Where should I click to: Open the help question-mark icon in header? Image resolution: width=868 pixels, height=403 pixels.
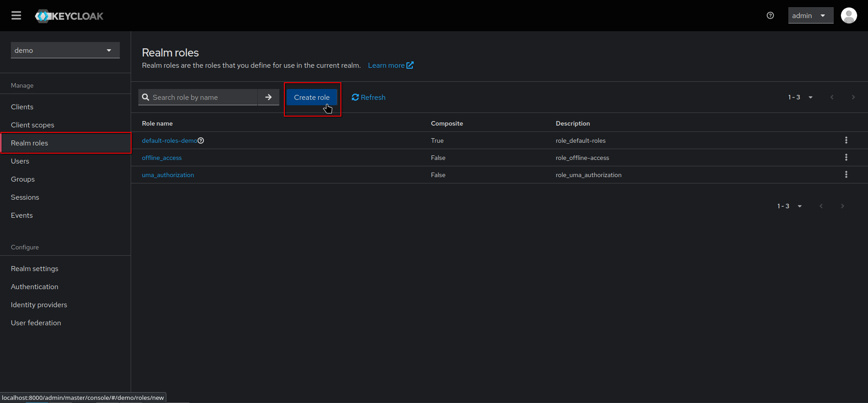[770, 16]
